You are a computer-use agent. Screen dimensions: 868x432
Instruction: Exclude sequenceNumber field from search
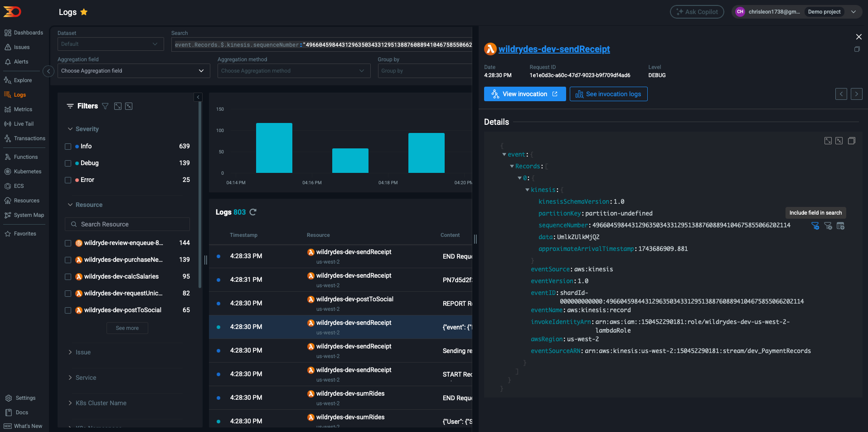pos(828,226)
